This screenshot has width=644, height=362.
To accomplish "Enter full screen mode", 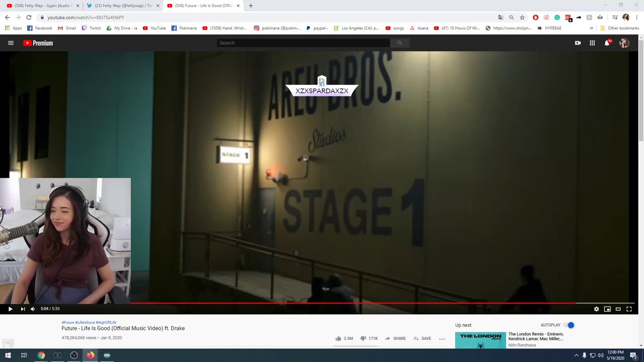I will click(629, 309).
